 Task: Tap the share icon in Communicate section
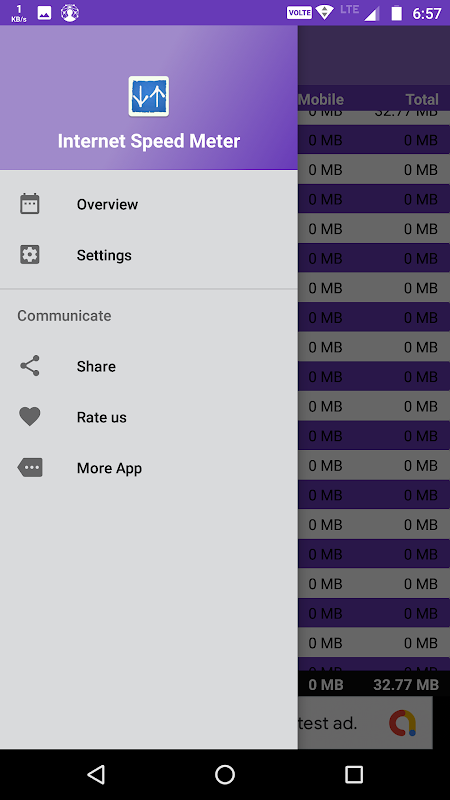[x=30, y=366]
